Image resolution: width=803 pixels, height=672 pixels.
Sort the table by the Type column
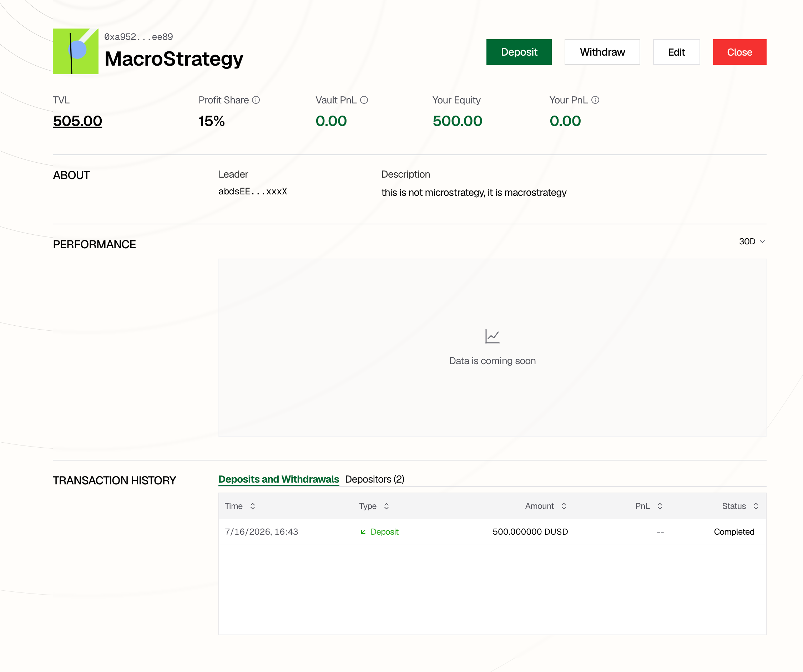click(x=387, y=506)
